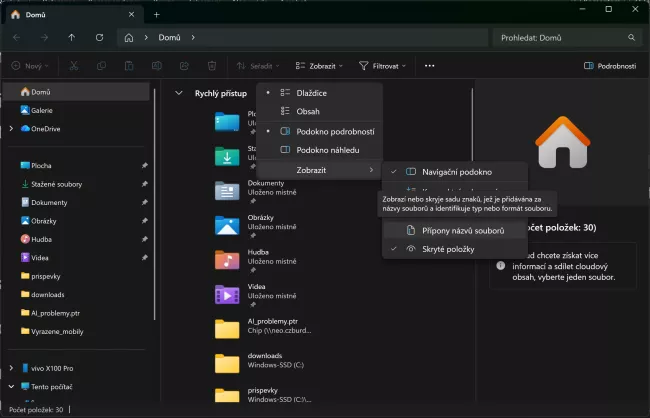This screenshot has width=650, height=418.
Task: Collapse the Rychlý přístup section
Action: [179, 93]
